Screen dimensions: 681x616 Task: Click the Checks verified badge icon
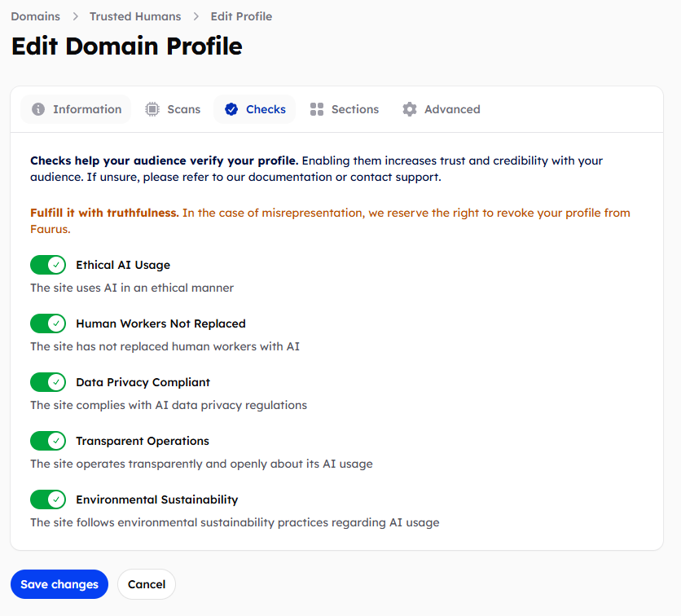(231, 109)
